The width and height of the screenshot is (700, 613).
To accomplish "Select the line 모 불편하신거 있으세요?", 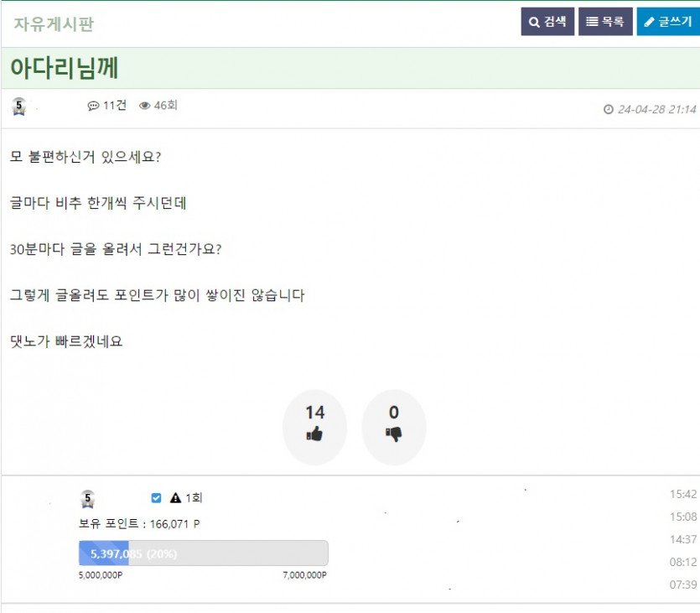I will [x=86, y=157].
